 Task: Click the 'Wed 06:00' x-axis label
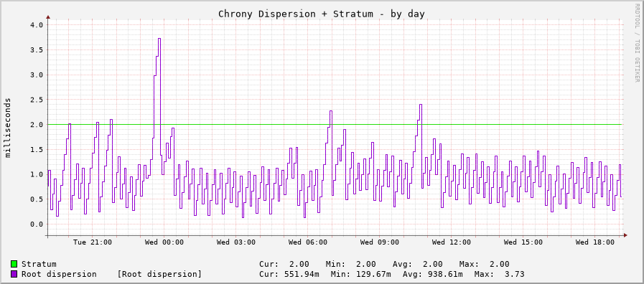tap(308, 242)
